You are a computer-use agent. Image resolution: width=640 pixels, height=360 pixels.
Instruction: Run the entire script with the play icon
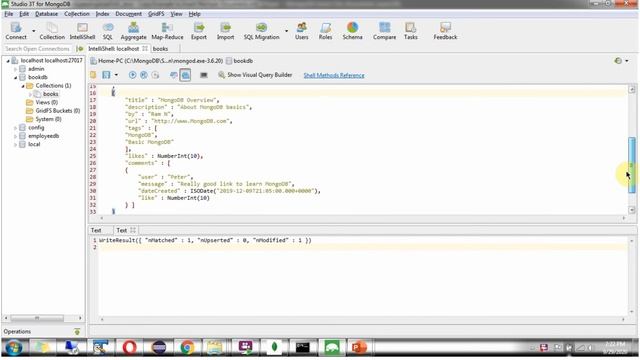(x=132, y=75)
